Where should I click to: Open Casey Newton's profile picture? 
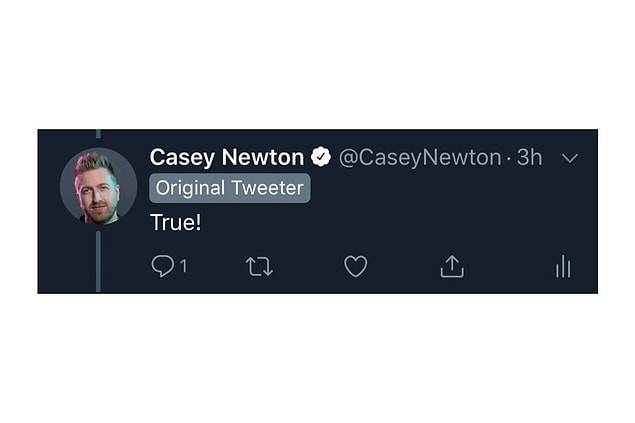[x=98, y=186]
